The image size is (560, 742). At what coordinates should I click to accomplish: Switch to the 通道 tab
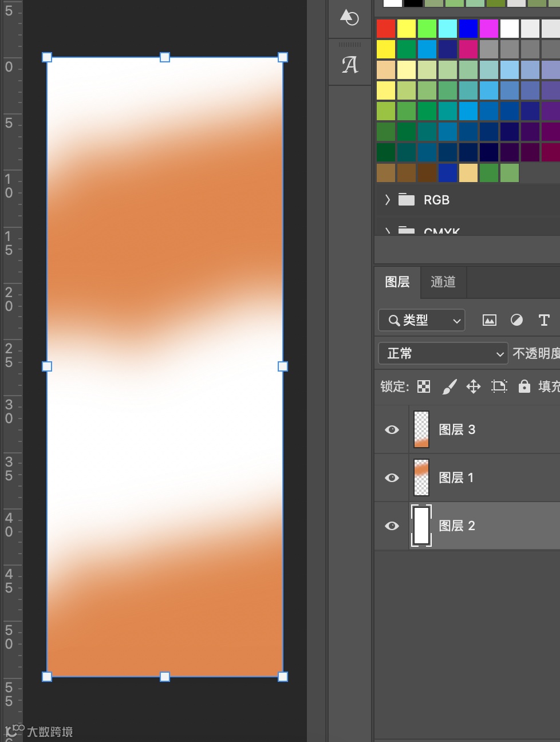443,282
